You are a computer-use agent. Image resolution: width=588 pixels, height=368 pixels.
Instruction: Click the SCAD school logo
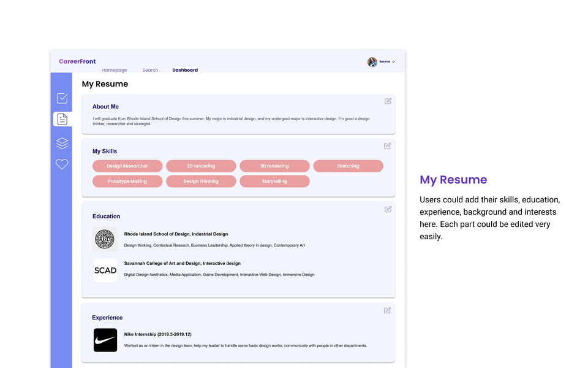(x=105, y=270)
